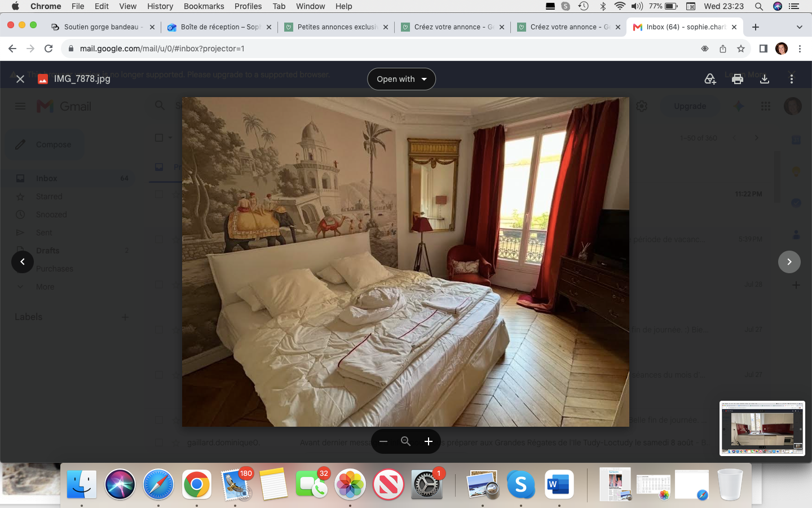Viewport: 812px width, 508px height.
Task: Zoom out using the minus button
Action: pos(383,441)
